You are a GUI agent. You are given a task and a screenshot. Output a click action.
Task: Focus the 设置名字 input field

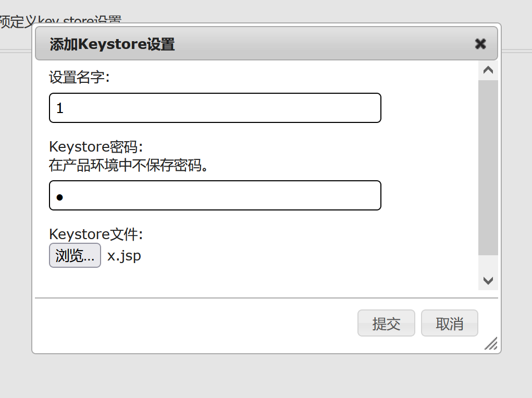point(215,108)
